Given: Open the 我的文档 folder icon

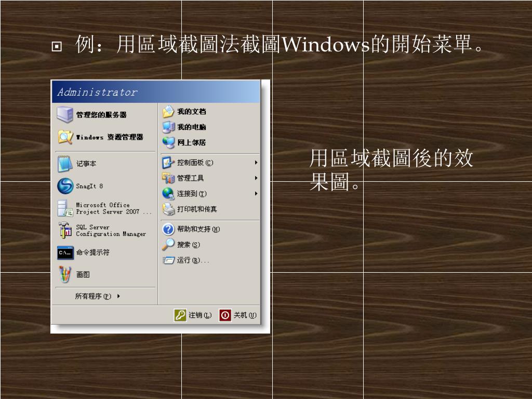Looking at the screenshot, I should coord(168,111).
